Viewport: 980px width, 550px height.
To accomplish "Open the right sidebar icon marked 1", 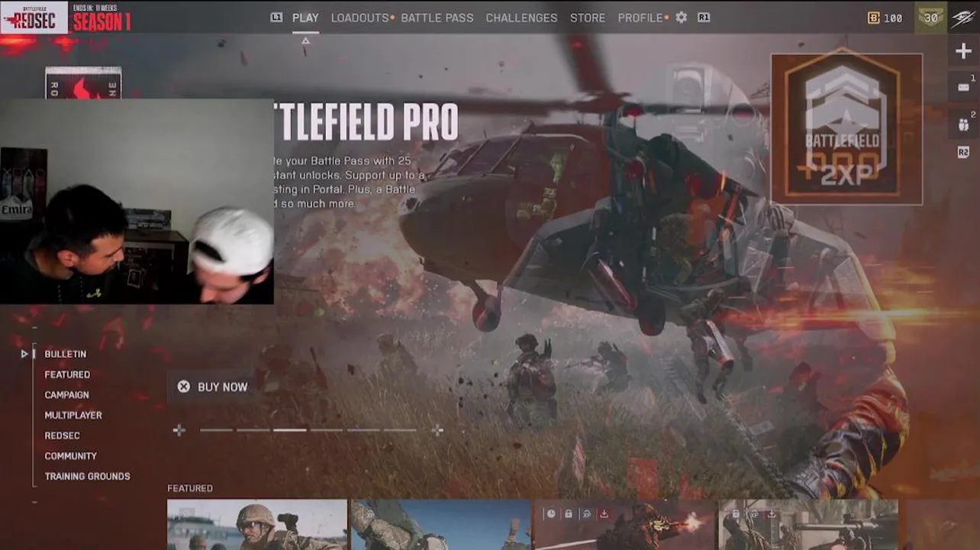I will point(963,86).
